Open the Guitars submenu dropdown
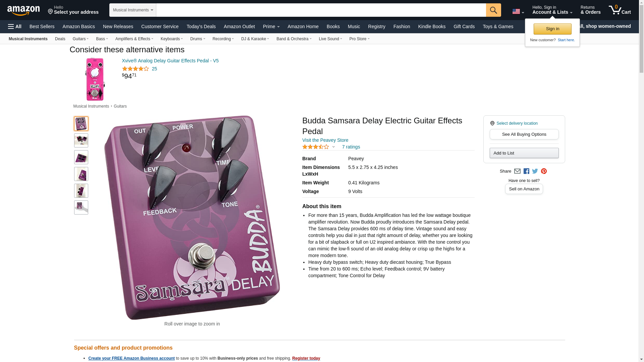The height and width of the screenshot is (362, 644). tap(80, 39)
